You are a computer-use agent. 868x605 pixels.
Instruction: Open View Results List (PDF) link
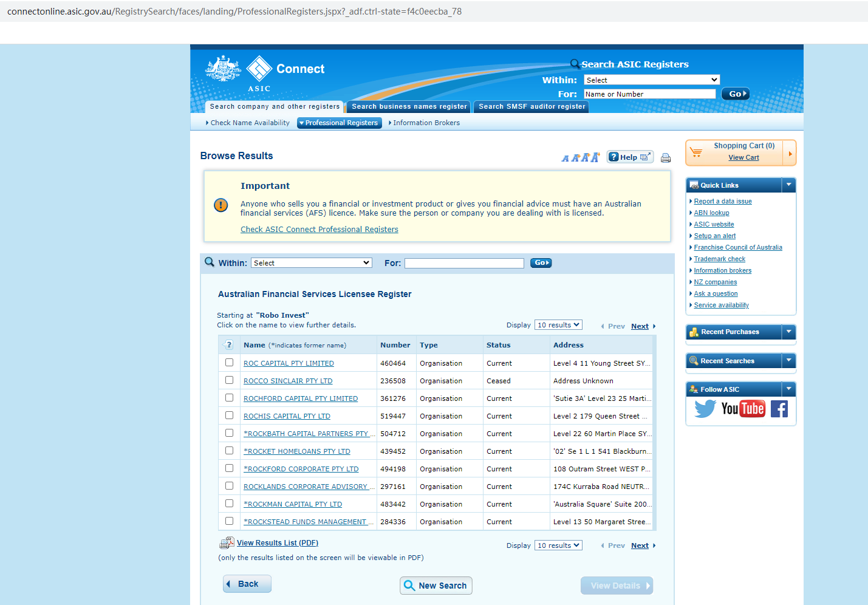(278, 543)
